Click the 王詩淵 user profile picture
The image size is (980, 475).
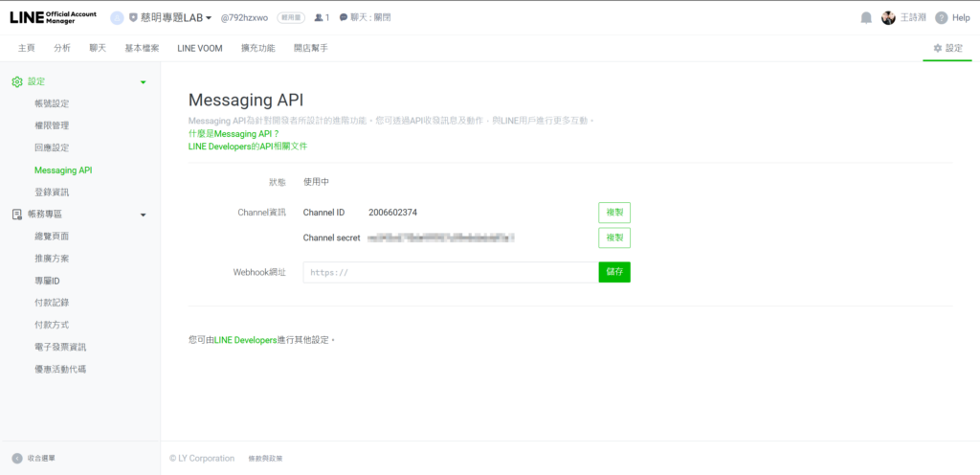888,18
